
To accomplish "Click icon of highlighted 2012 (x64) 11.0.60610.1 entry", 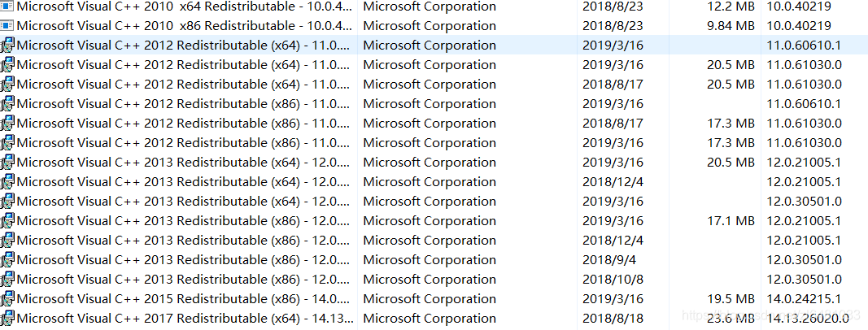I will (x=7, y=46).
